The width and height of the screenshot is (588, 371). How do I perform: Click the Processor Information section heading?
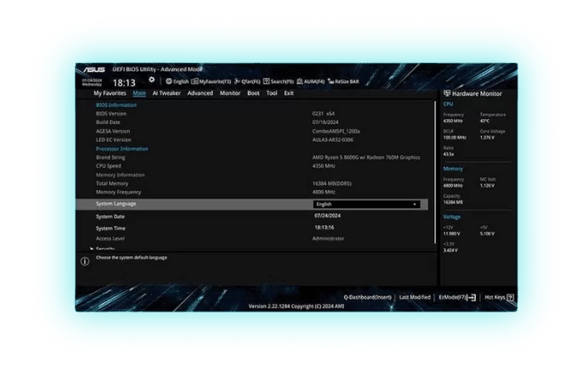click(122, 149)
